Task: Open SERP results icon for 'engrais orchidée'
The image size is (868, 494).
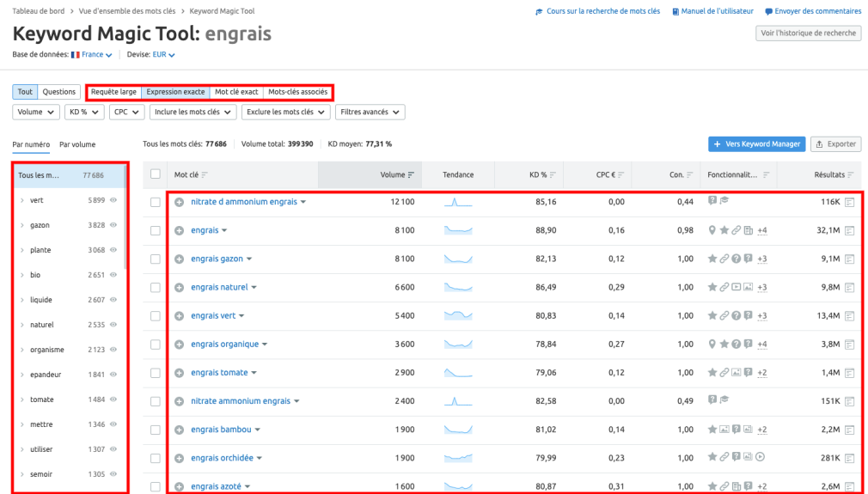Action: coord(850,459)
